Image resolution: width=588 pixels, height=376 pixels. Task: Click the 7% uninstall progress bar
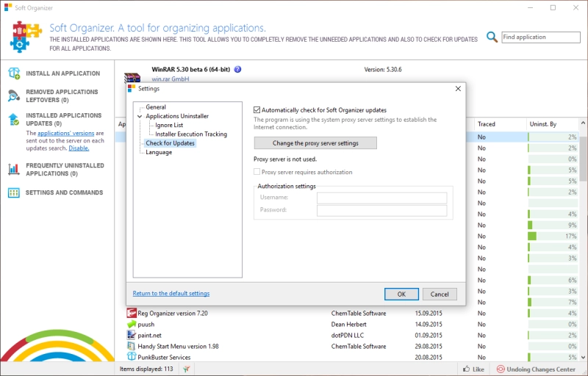click(x=553, y=303)
